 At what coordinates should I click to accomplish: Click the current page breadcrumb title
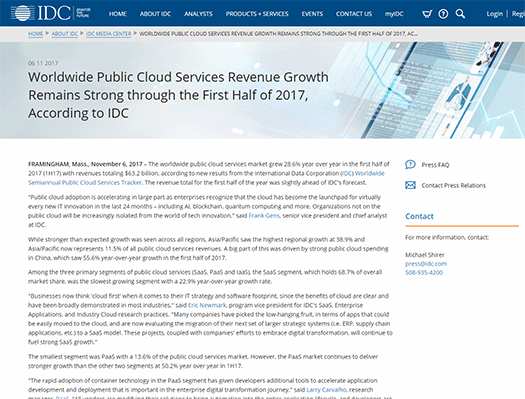[278, 34]
